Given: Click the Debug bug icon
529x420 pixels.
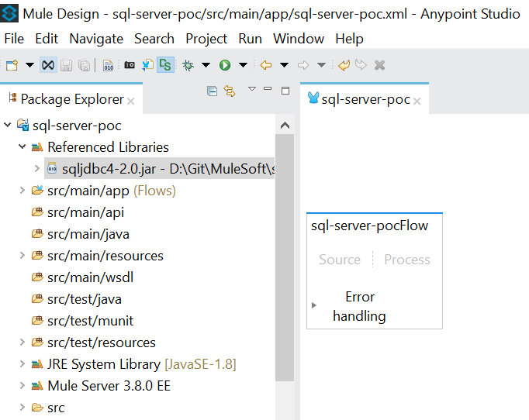Looking at the screenshot, I should pyautogui.click(x=188, y=65).
